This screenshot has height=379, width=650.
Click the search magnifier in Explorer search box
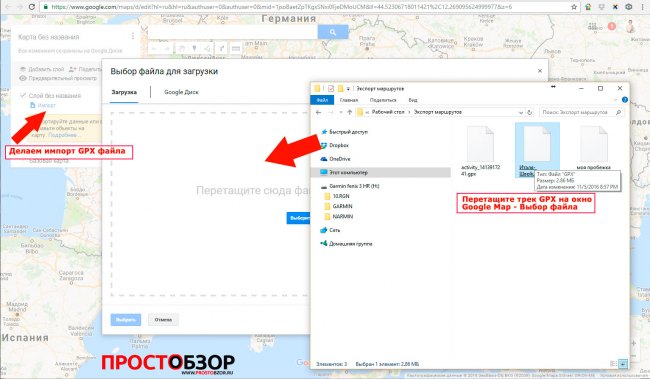(618, 112)
